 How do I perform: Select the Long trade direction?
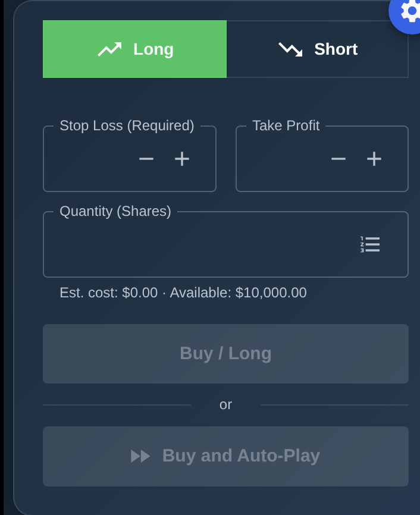pos(134,49)
